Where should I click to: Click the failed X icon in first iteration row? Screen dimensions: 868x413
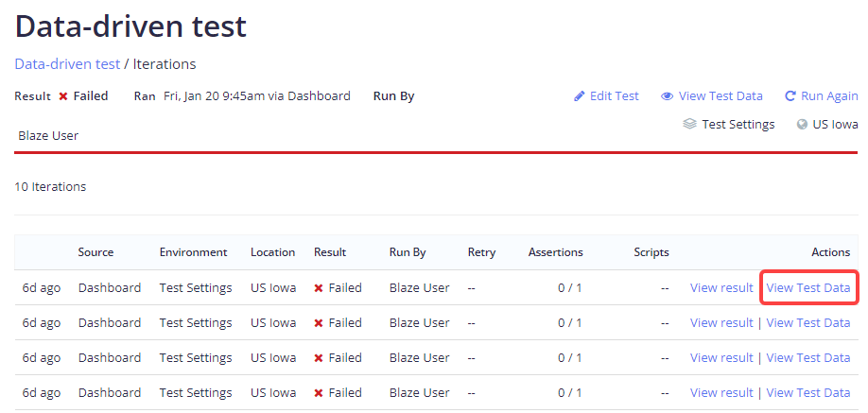point(319,288)
